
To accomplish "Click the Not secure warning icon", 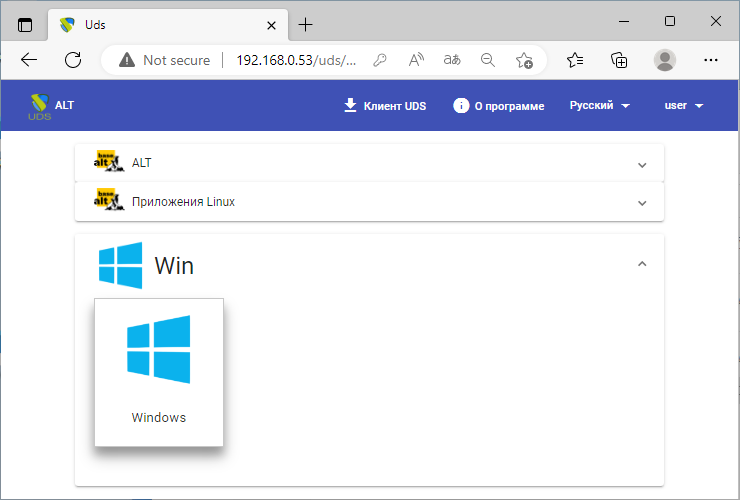I will [x=126, y=60].
